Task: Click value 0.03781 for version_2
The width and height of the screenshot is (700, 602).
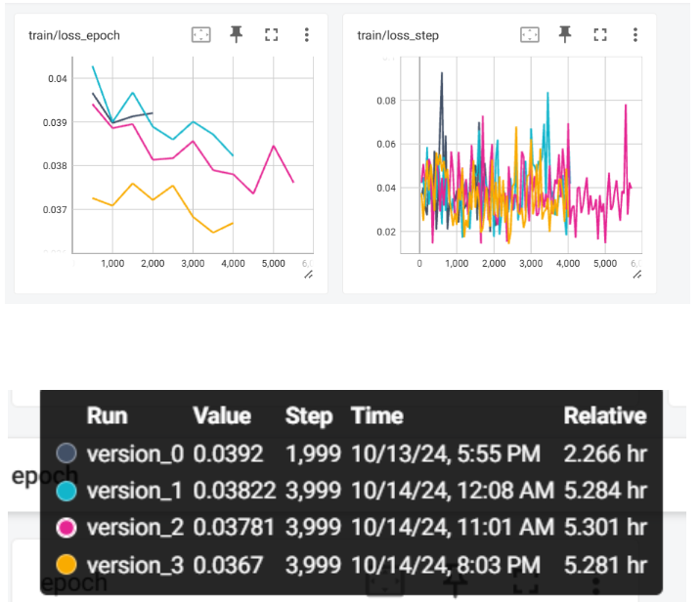Action: 234,528
